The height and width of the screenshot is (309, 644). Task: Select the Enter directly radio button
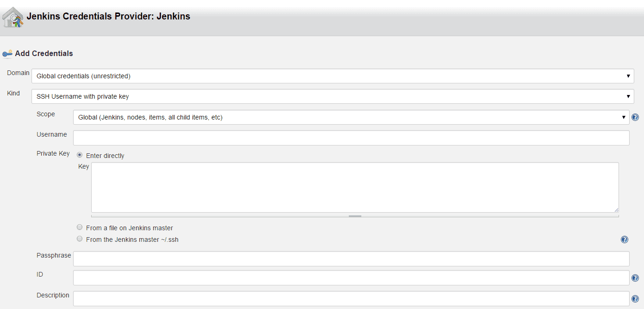point(80,155)
